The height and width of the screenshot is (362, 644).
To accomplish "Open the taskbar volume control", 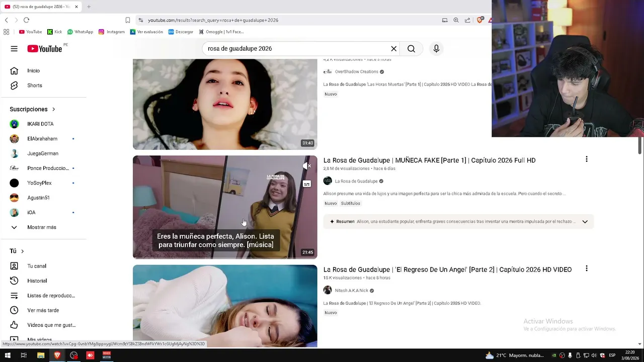I will (x=594, y=355).
